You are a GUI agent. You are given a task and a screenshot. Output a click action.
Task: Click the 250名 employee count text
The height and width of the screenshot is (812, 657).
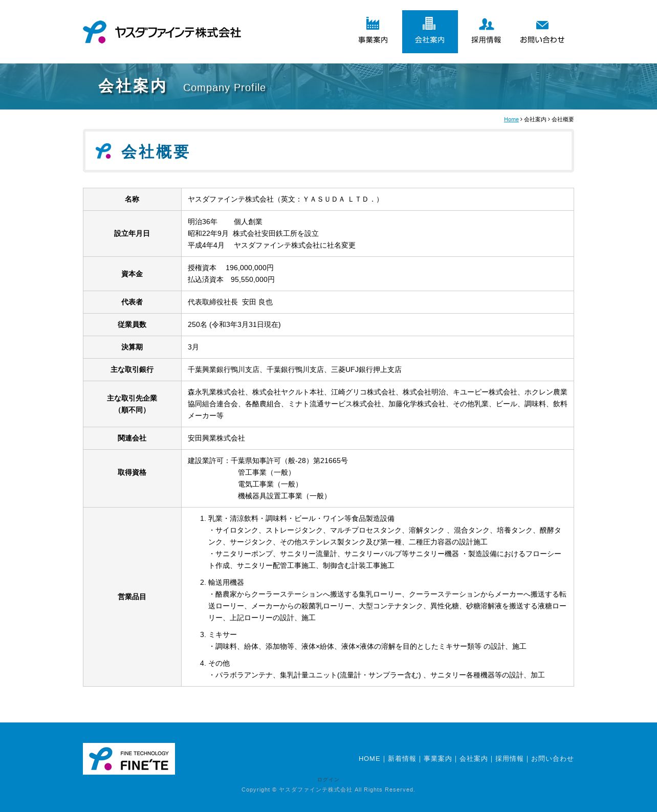point(234,325)
